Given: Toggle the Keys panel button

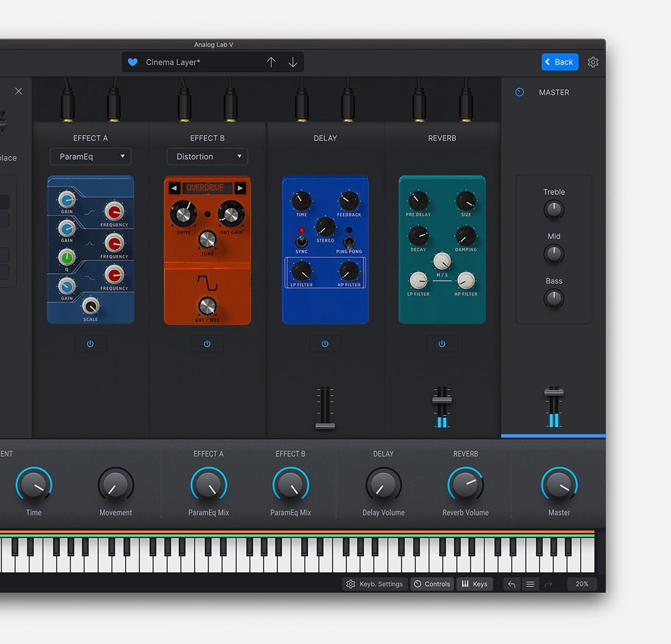Looking at the screenshot, I should click(475, 584).
